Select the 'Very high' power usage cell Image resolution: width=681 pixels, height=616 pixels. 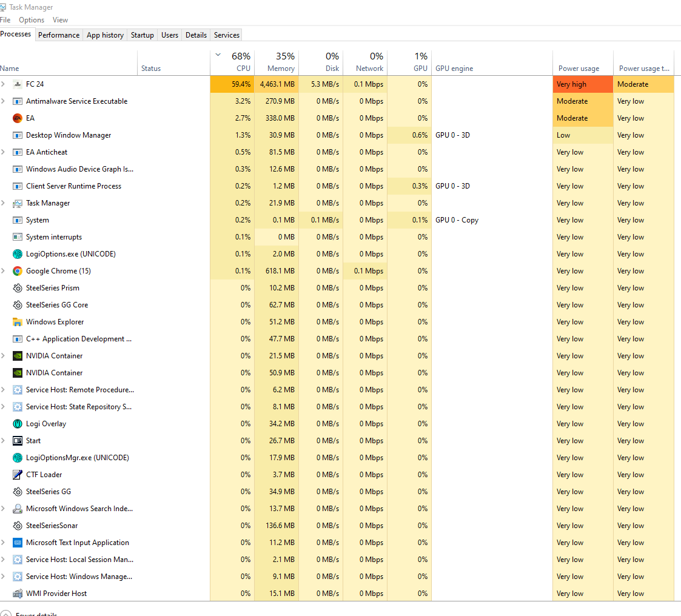pyautogui.click(x=583, y=84)
